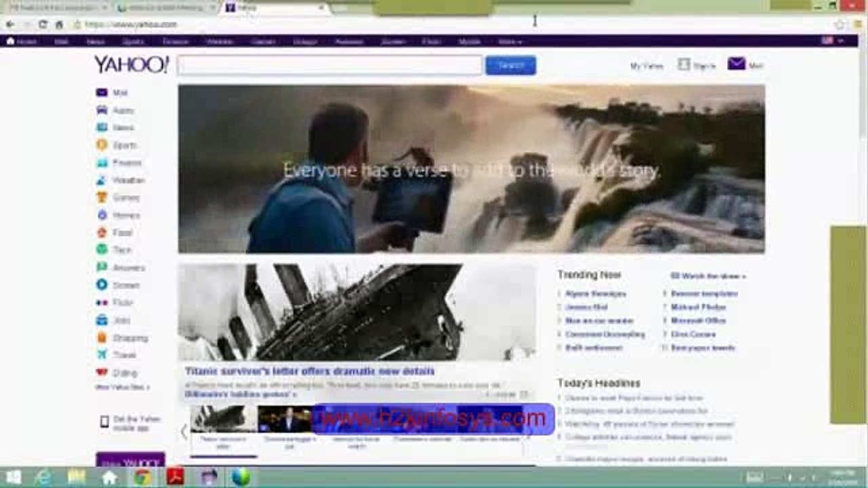868x488 pixels.
Task: Click News in Yahoo top navigation bar
Action: tap(96, 41)
